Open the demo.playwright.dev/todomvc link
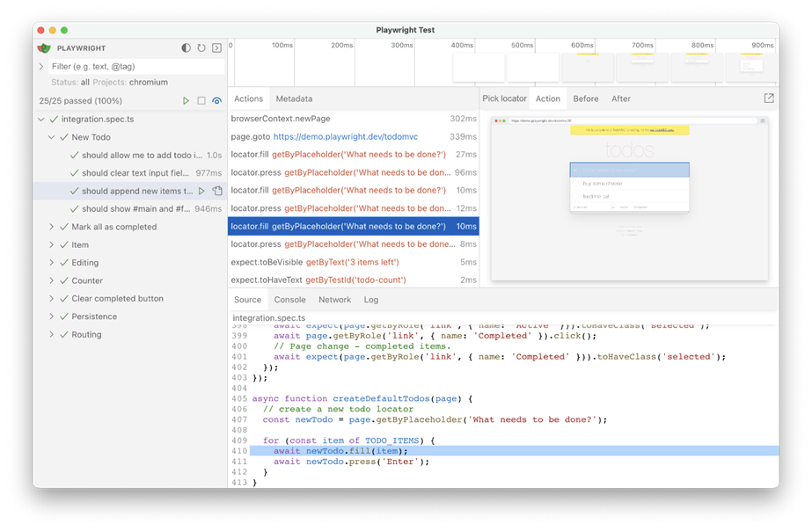The image size is (812, 531). [345, 137]
